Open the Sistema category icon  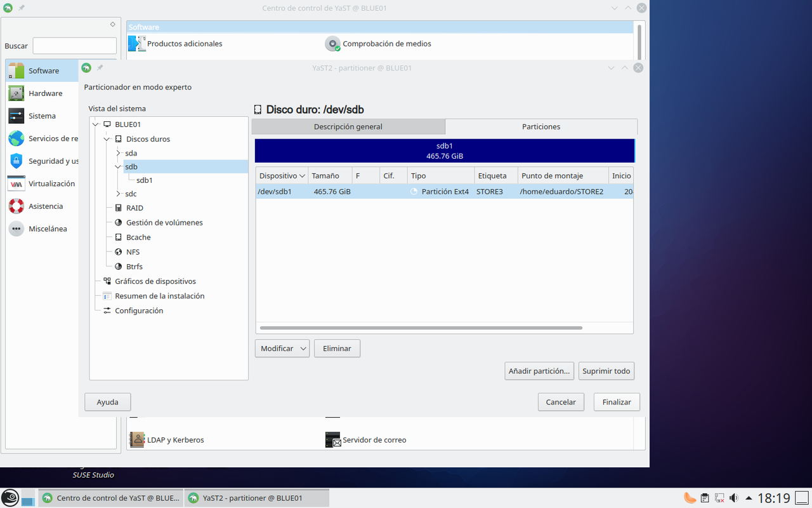point(16,116)
